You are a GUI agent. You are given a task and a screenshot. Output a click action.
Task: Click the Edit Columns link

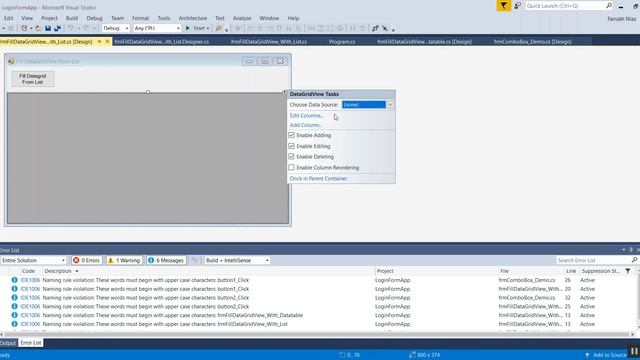(x=306, y=116)
